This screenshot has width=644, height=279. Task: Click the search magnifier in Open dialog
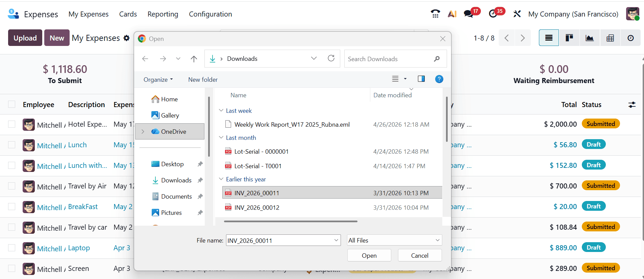tap(437, 59)
